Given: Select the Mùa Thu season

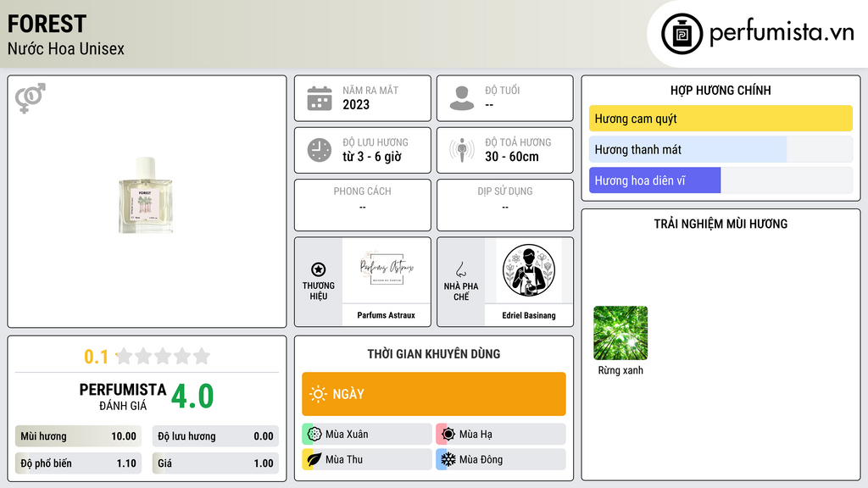Looking at the screenshot, I should (x=367, y=459).
